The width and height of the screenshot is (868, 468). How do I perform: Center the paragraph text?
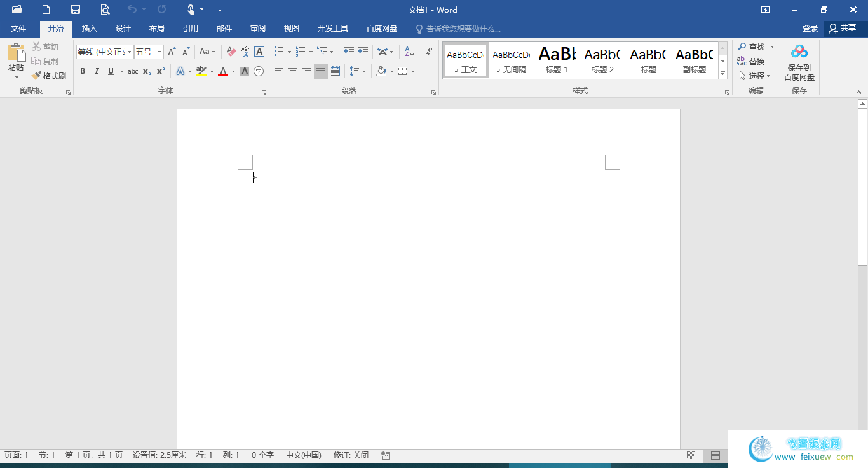tap(293, 71)
